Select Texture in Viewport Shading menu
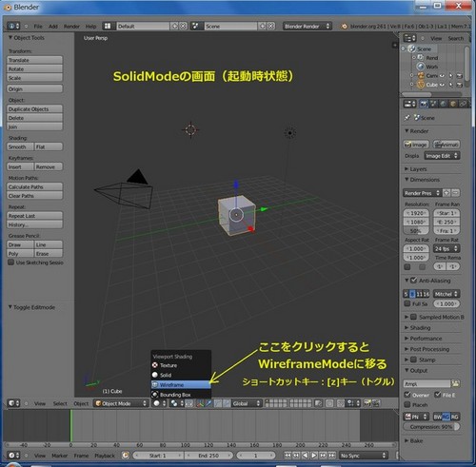The image size is (476, 467). (181, 365)
